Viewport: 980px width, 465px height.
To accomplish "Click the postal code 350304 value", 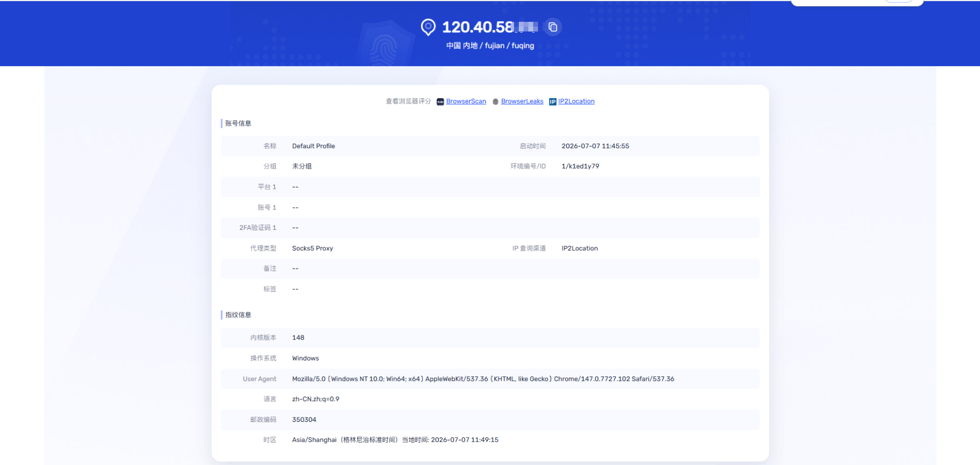I will 304,420.
